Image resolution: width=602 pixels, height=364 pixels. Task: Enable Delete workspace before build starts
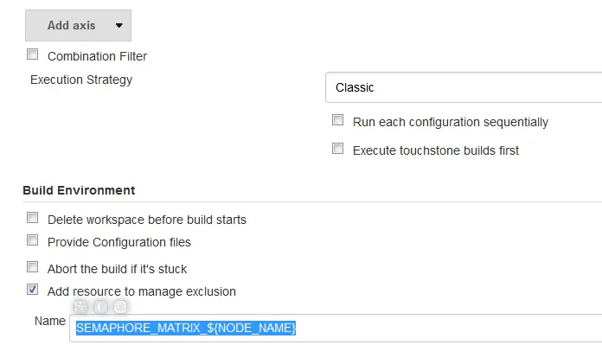(x=33, y=218)
